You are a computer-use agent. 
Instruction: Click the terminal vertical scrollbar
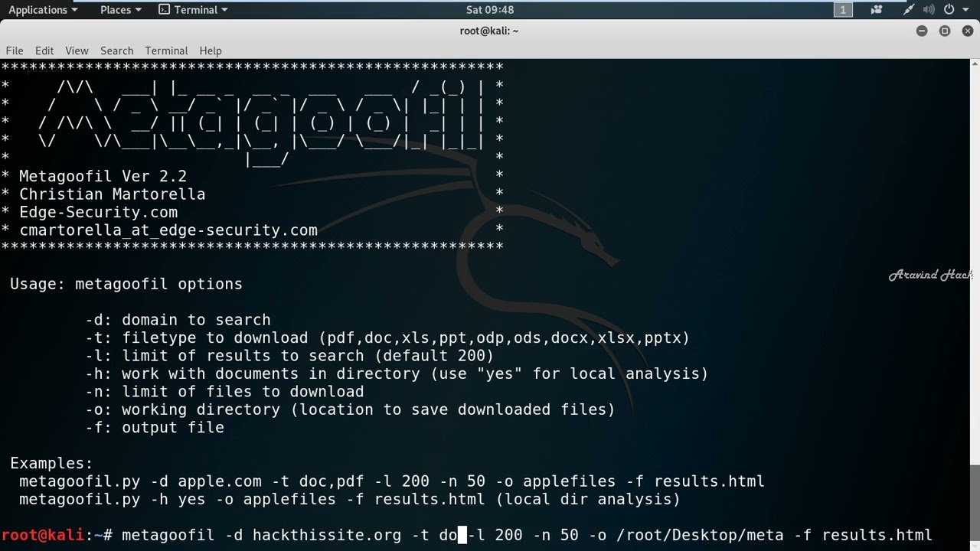coord(975,305)
